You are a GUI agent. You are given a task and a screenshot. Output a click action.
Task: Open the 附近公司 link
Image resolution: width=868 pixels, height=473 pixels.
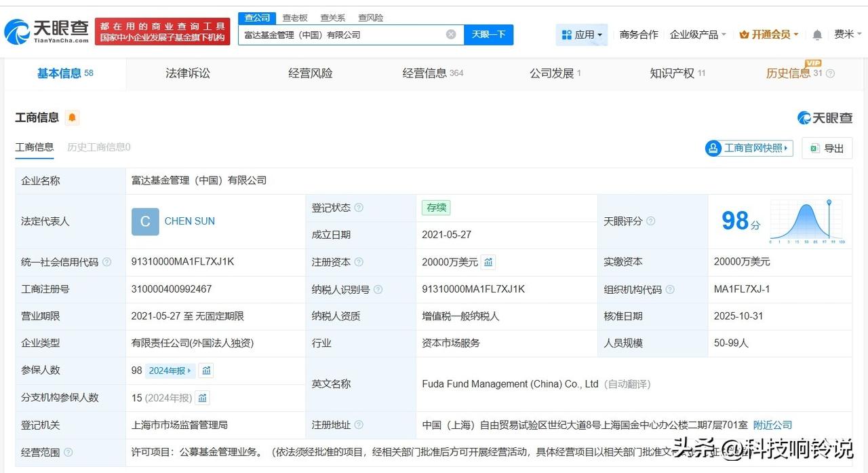pos(772,425)
